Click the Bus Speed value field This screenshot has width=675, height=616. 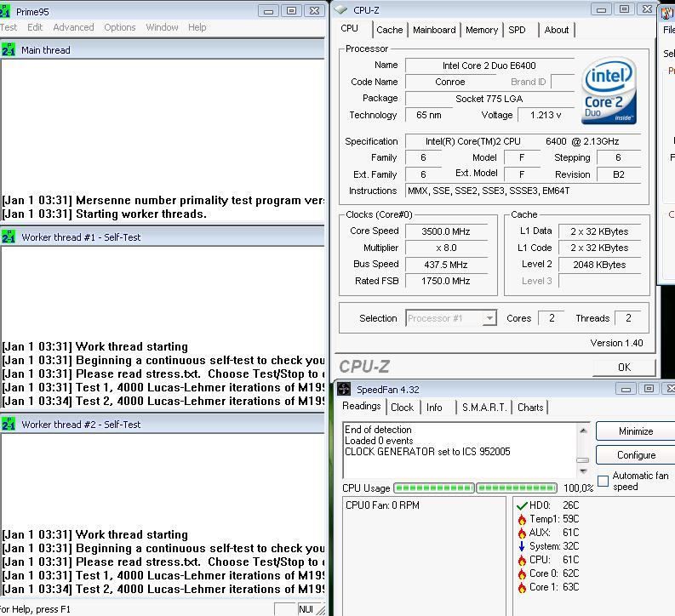446,265
